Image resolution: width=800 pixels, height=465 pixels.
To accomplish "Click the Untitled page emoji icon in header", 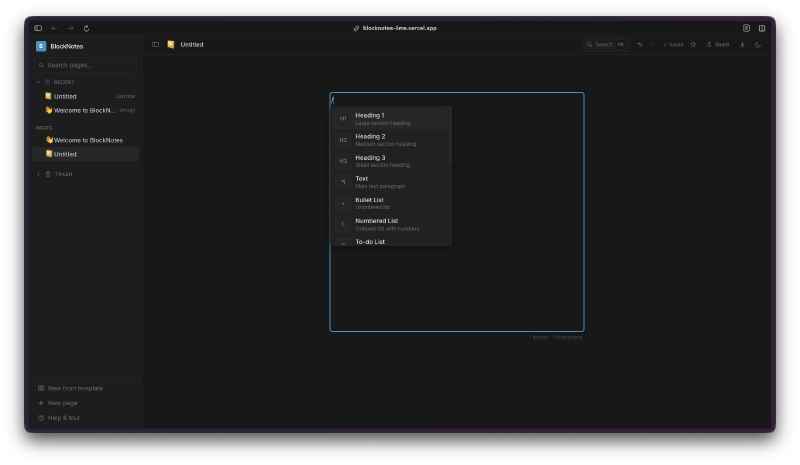I will [x=171, y=44].
